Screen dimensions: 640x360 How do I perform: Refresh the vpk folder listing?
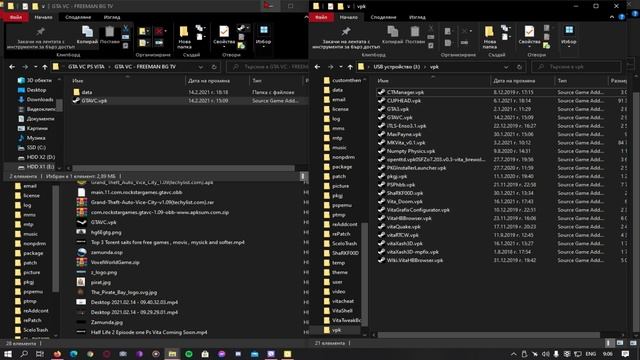tap(519, 67)
